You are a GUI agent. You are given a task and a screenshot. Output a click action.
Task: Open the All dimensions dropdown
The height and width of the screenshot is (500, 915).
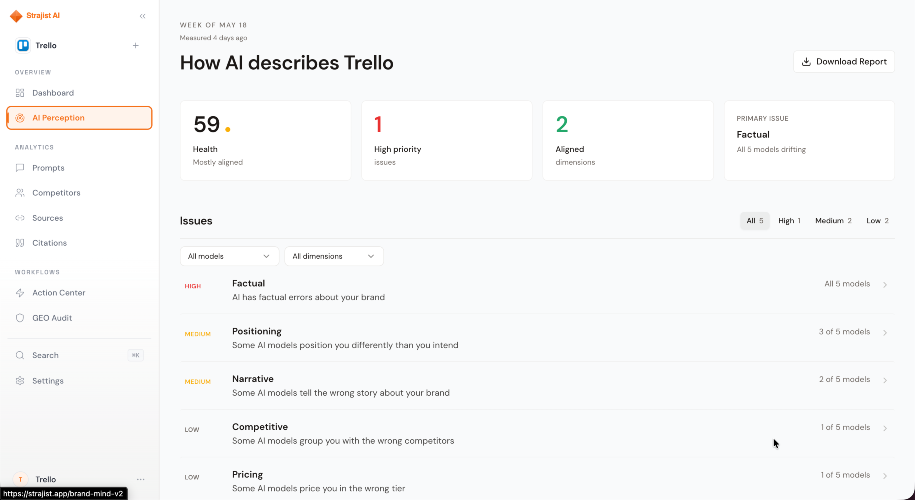tap(334, 256)
